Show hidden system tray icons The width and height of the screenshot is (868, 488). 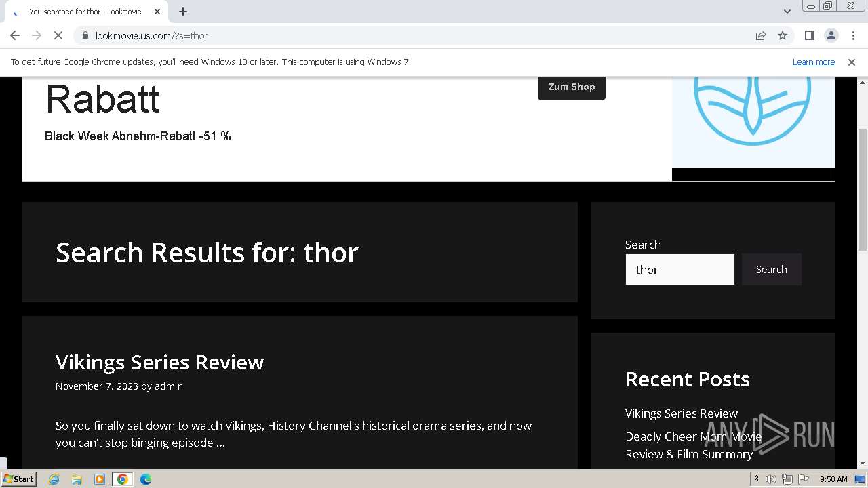(x=756, y=479)
